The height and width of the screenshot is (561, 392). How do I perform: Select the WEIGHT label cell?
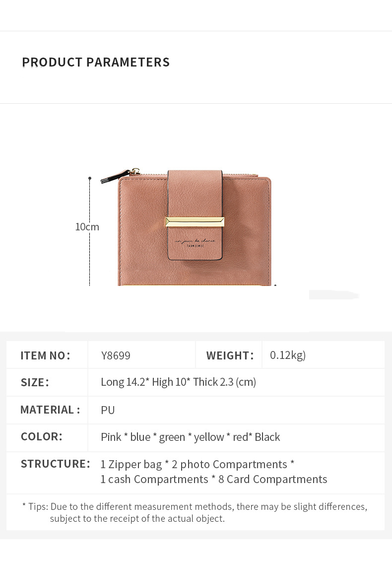pyautogui.click(x=230, y=355)
